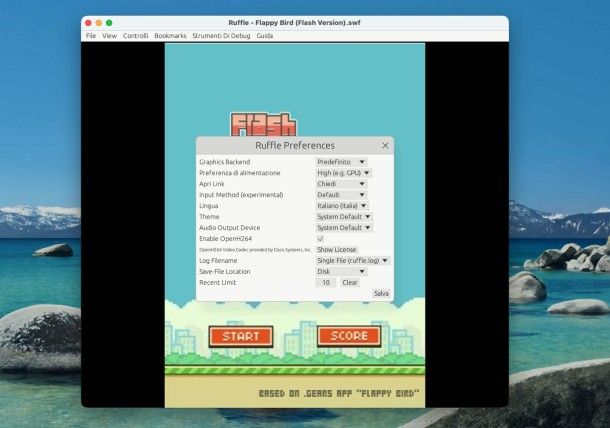This screenshot has height=428, width=610.
Task: Click the Show License button
Action: 337,249
